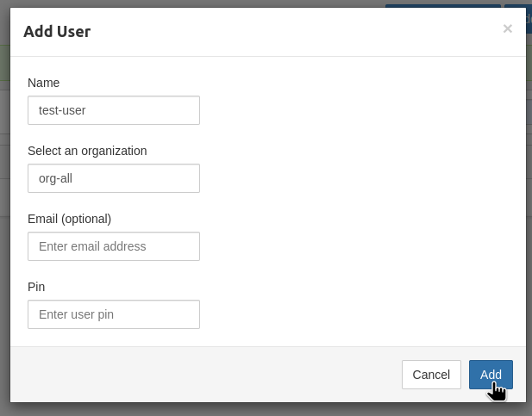This screenshot has width=532, height=416.
Task: Cancel adding the user
Action: click(x=431, y=375)
